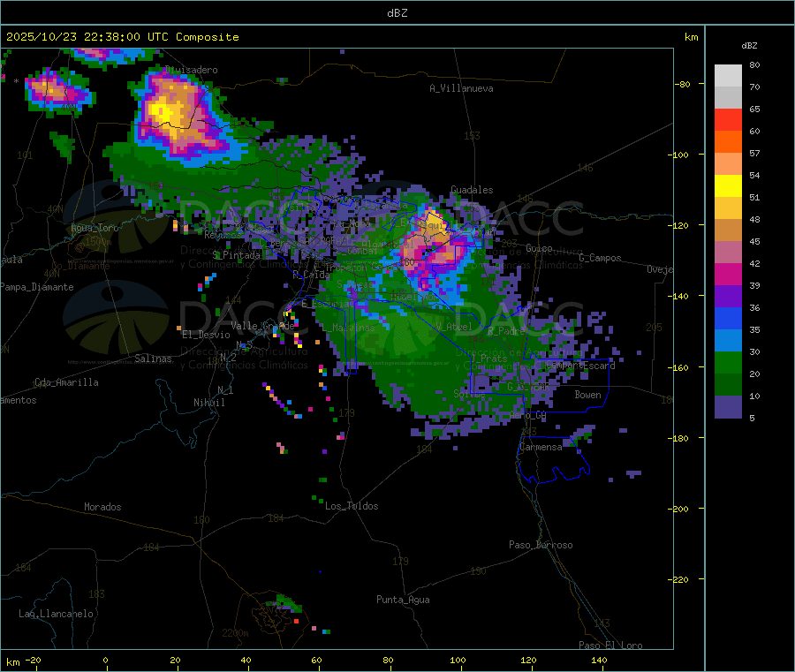
Task: Click the 'Pampa_Diamante' place label
Action: pyautogui.click(x=36, y=287)
